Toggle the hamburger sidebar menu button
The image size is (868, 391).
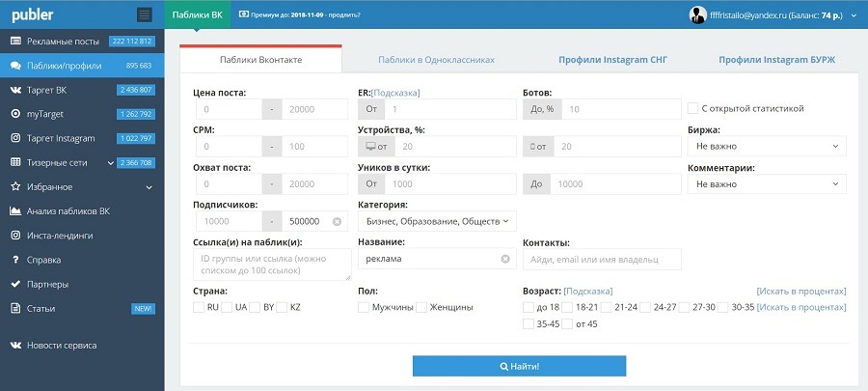145,14
